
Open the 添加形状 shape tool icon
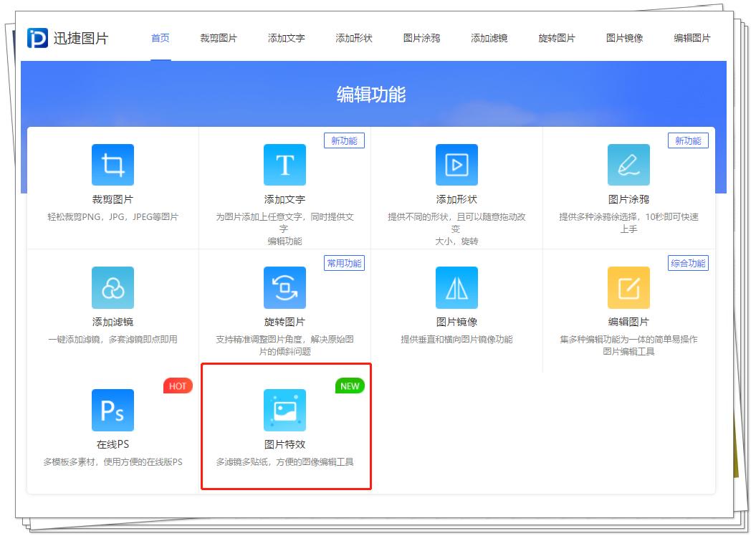click(x=457, y=164)
